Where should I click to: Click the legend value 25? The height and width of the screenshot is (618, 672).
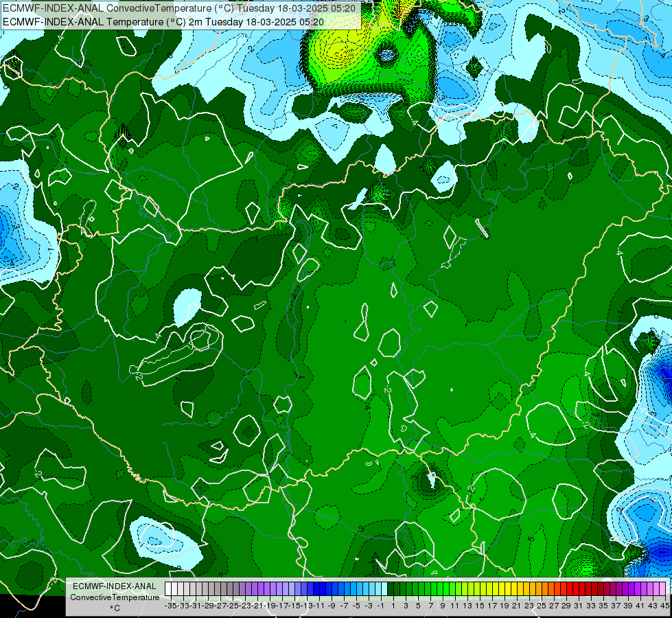point(542,606)
